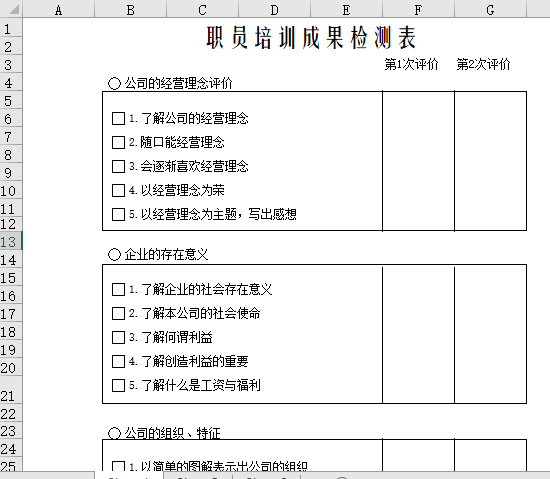Click text 随口能经营理念

[x=182, y=142]
